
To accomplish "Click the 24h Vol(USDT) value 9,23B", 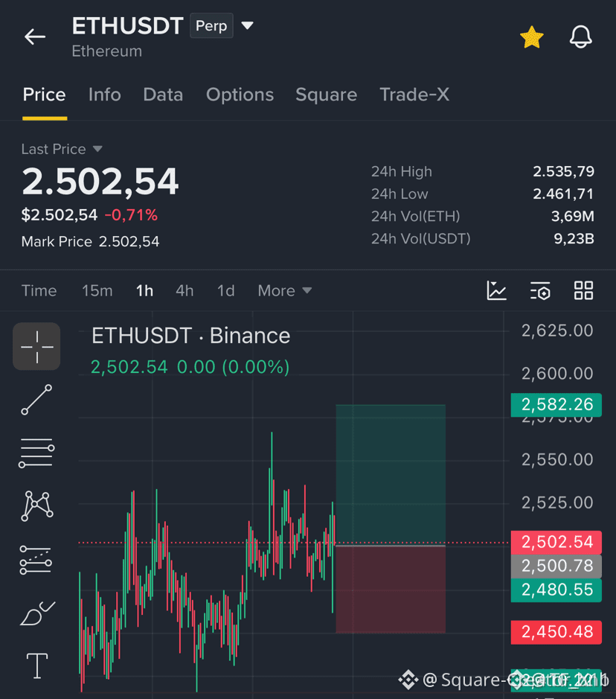I will pyautogui.click(x=574, y=239).
